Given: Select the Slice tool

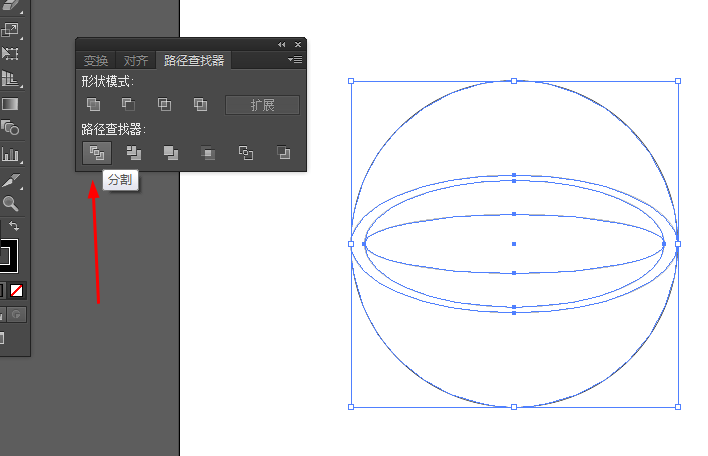Looking at the screenshot, I should [x=12, y=180].
